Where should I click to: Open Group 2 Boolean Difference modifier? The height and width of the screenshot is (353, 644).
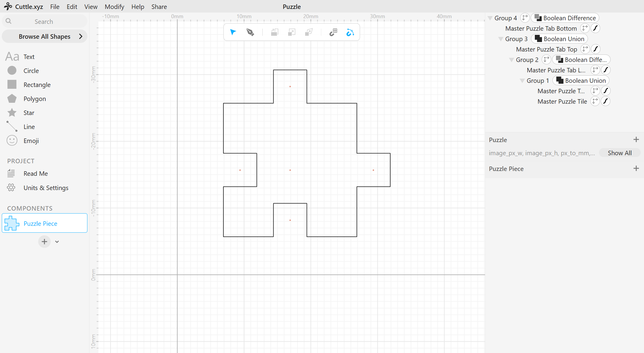click(x=581, y=60)
